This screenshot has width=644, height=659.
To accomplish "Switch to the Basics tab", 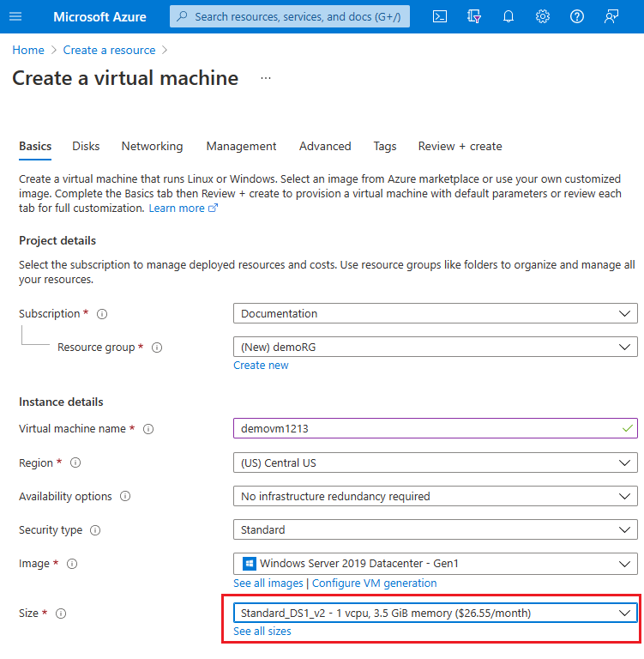I will click(x=35, y=146).
